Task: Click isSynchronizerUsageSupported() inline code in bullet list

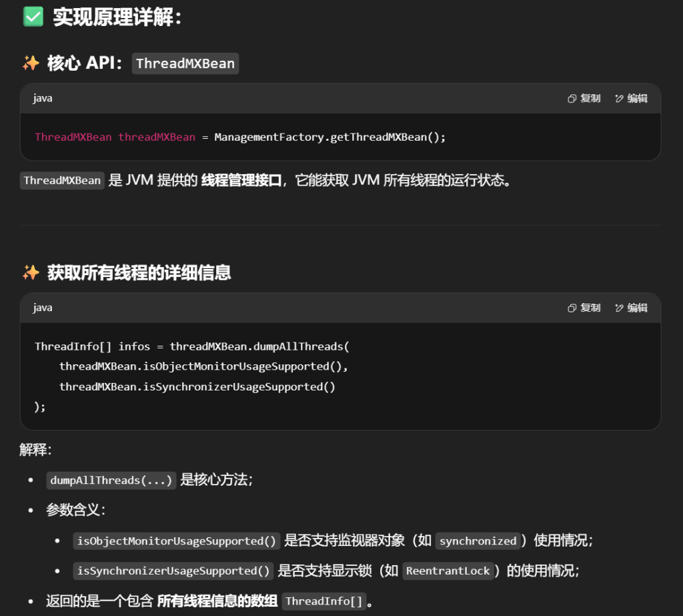Action: coord(173,571)
